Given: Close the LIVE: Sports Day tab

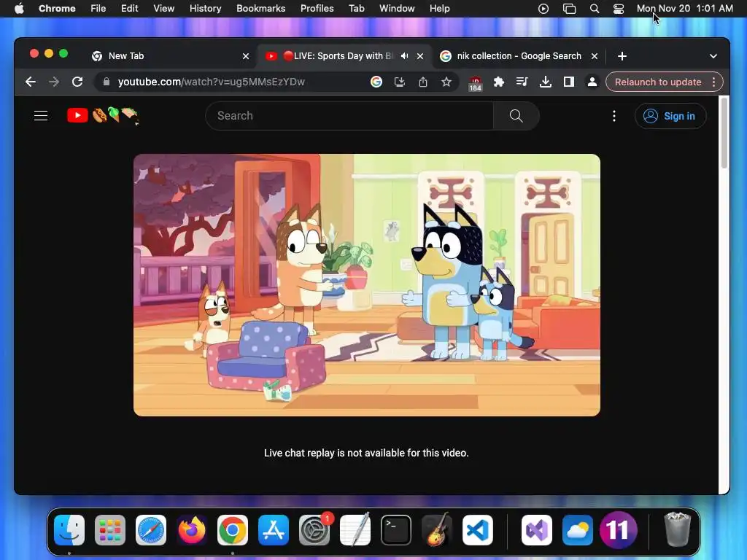Looking at the screenshot, I should coord(420,56).
